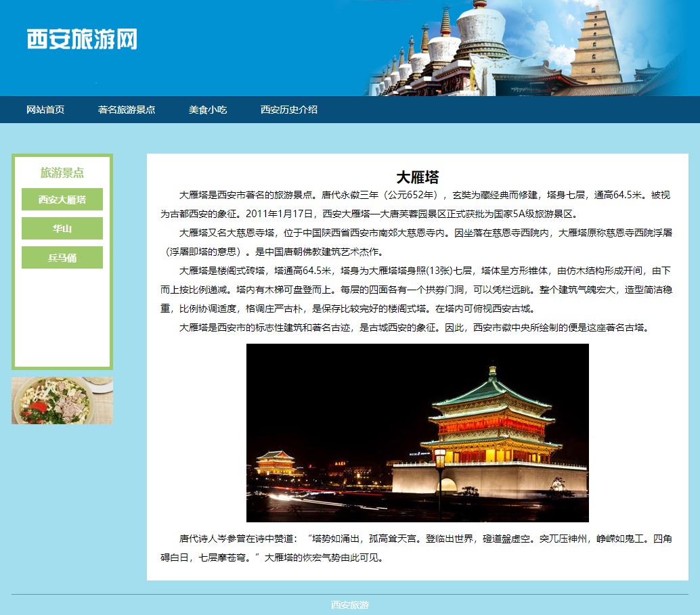The width and height of the screenshot is (700, 615).
Task: Click the illuminated tower night photo
Action: (417, 432)
